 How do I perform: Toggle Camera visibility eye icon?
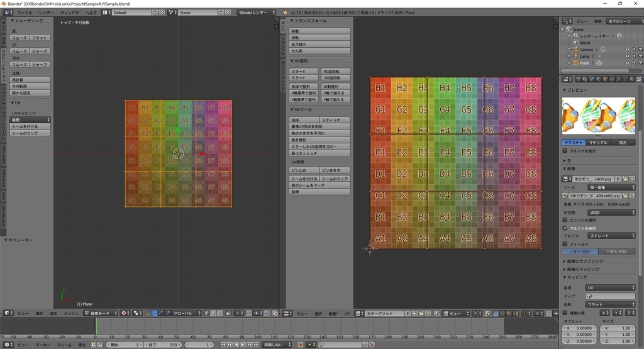[x=627, y=50]
